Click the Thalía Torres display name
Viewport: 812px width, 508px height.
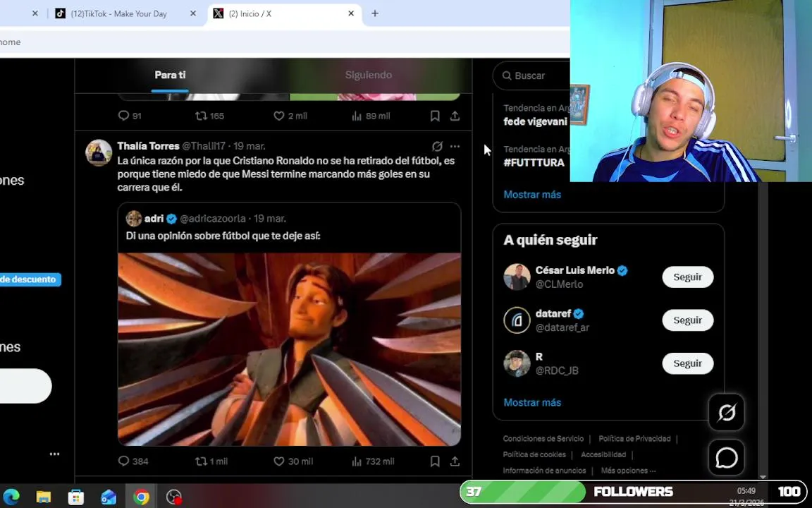click(x=148, y=146)
